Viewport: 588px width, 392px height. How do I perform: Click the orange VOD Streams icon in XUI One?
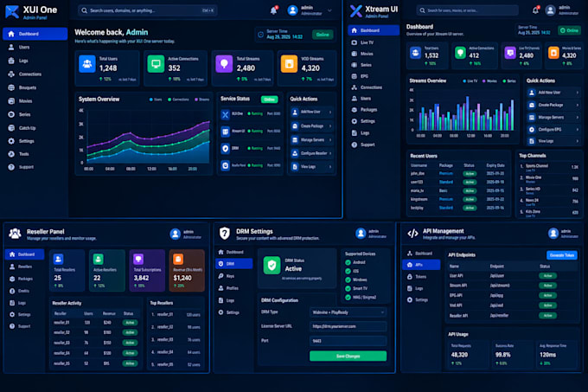coord(289,63)
